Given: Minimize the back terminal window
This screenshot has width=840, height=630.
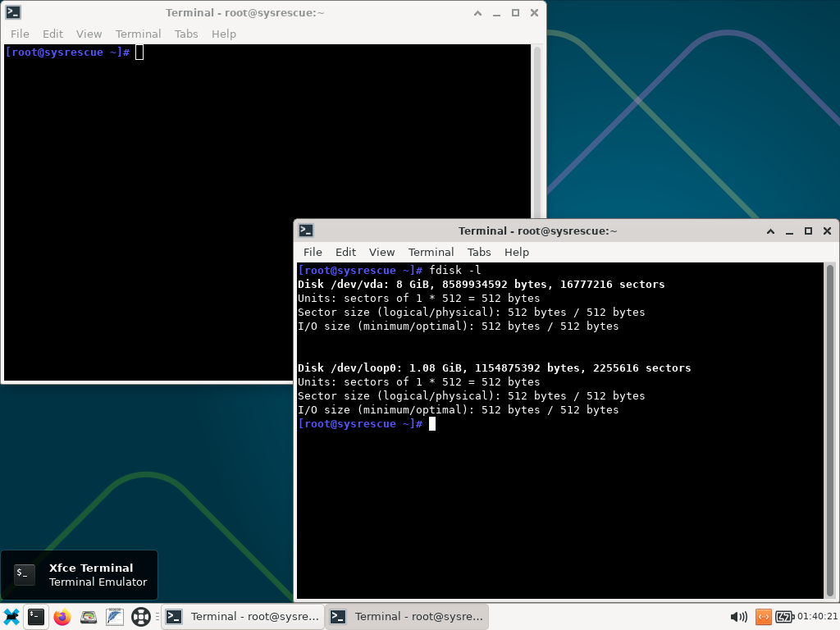Looking at the screenshot, I should [496, 13].
